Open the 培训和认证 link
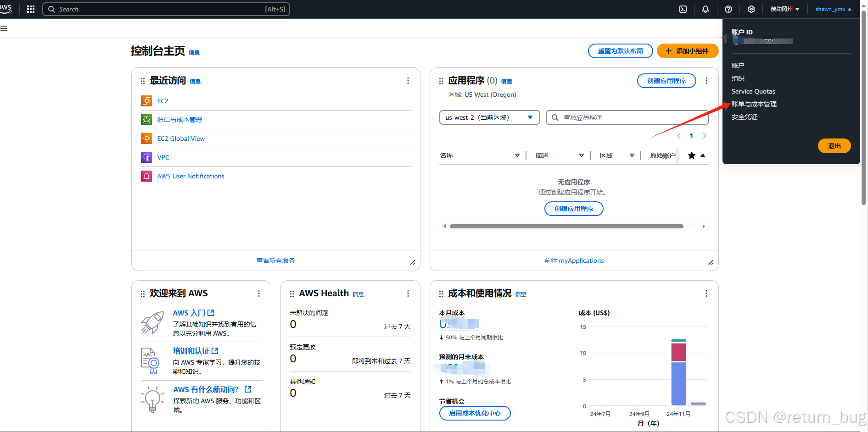Screen dimensions: 868x432 (196, 351)
